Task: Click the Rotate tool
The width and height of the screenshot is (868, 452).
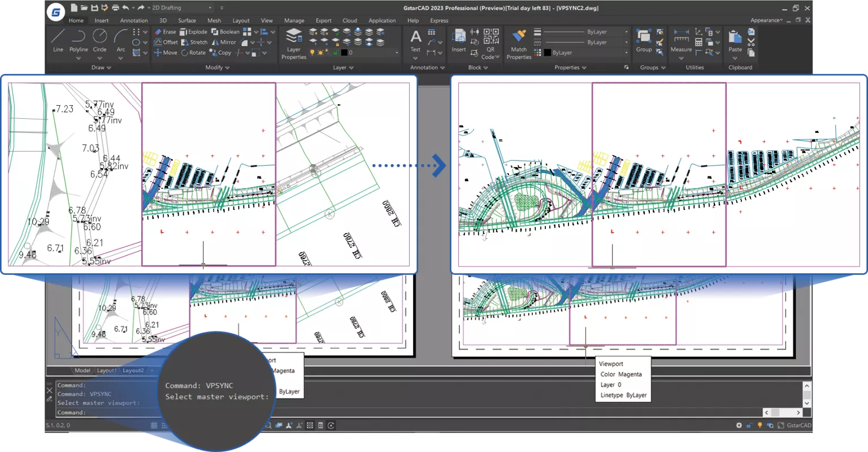Action: (x=193, y=53)
